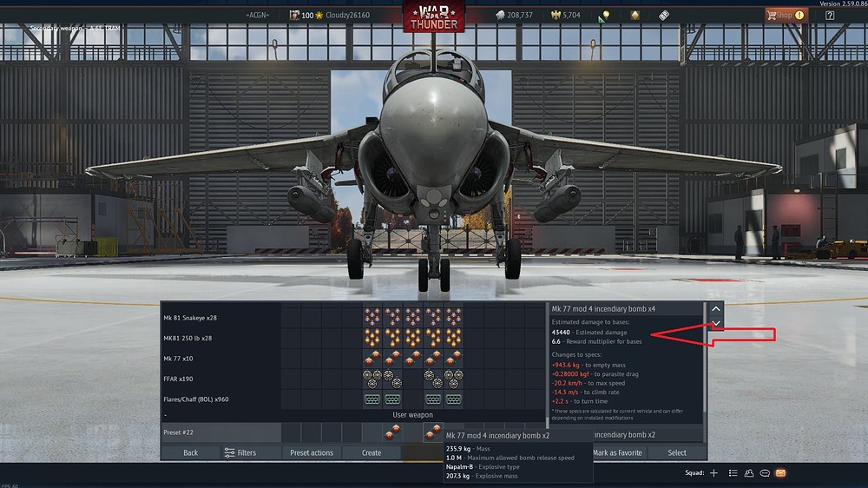Click the Golden Eagles balance 5,704

pyautogui.click(x=566, y=15)
